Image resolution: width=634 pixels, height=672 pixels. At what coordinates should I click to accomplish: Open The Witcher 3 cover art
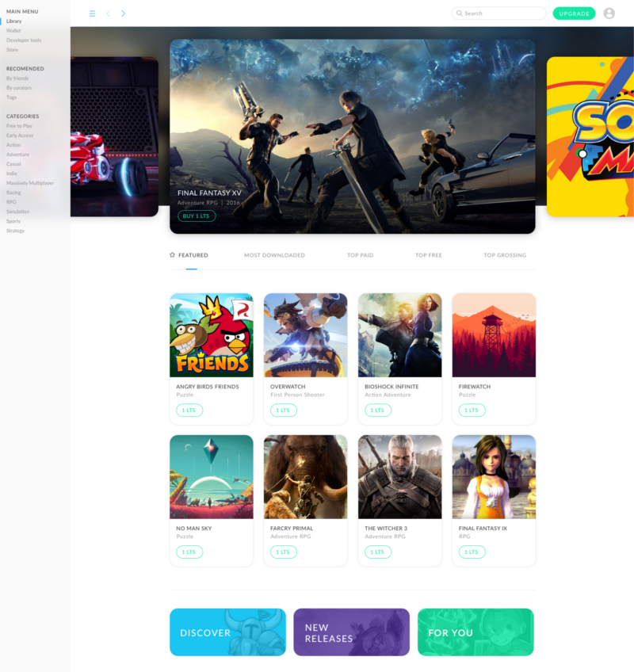399,477
